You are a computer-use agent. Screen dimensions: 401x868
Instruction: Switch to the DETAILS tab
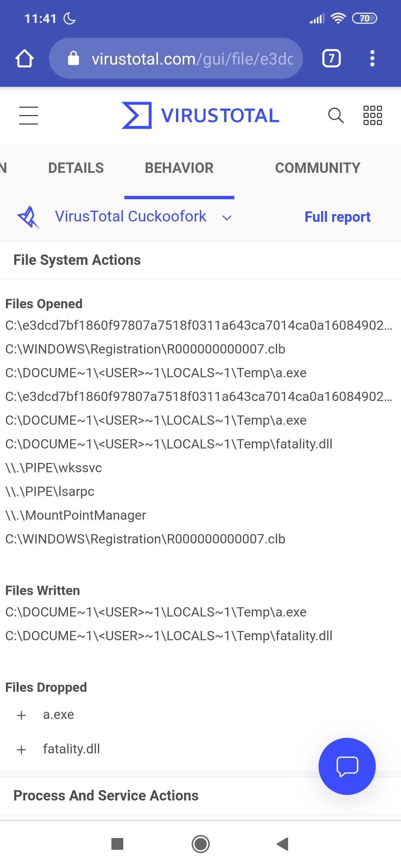[76, 168]
